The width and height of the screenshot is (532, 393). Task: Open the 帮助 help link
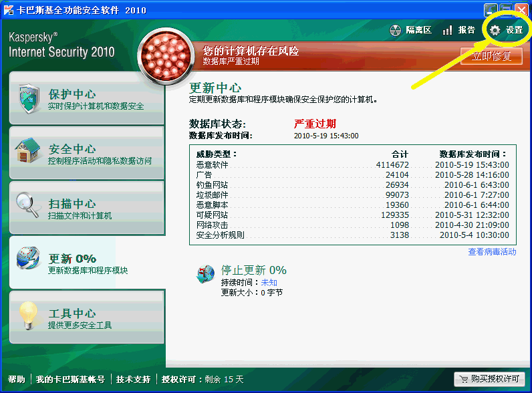click(x=17, y=379)
